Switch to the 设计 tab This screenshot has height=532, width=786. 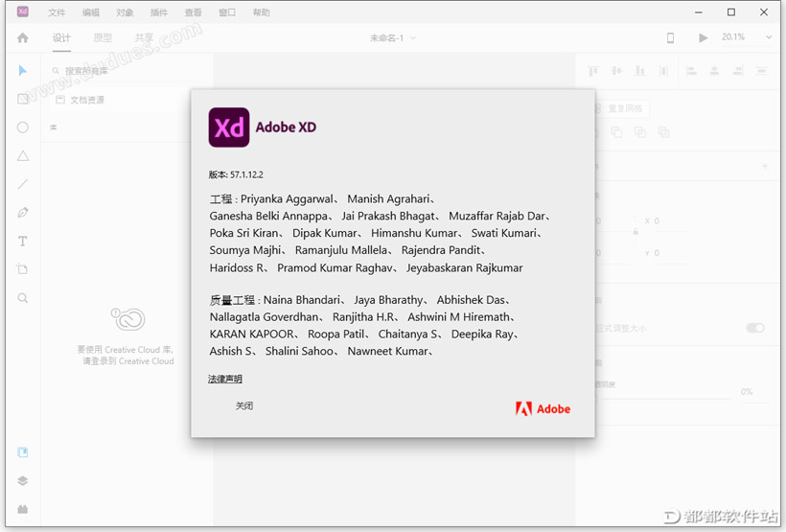pos(61,38)
